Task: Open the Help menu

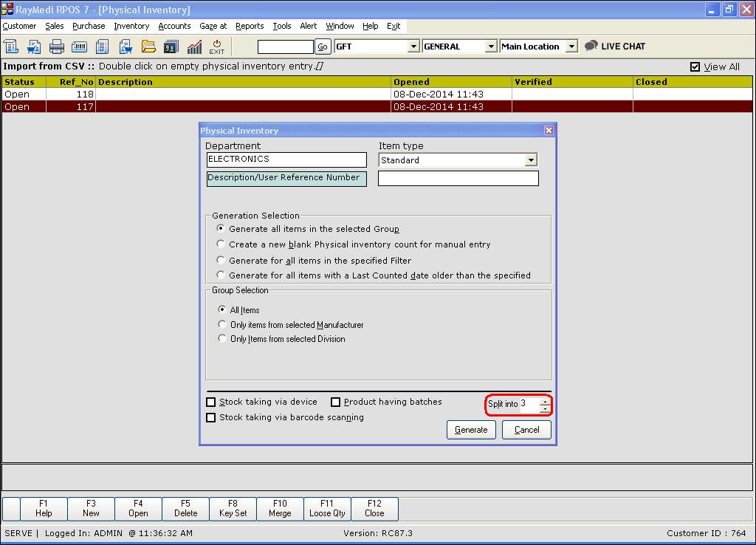Action: point(371,26)
